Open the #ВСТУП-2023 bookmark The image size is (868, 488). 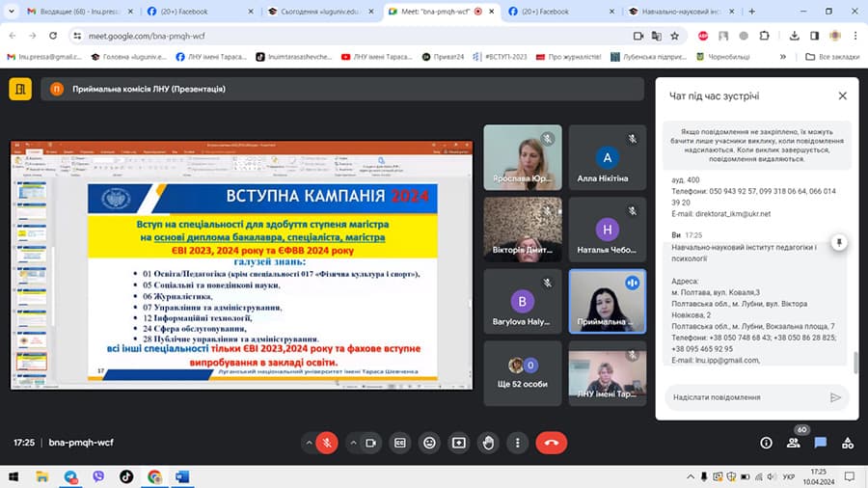point(500,57)
